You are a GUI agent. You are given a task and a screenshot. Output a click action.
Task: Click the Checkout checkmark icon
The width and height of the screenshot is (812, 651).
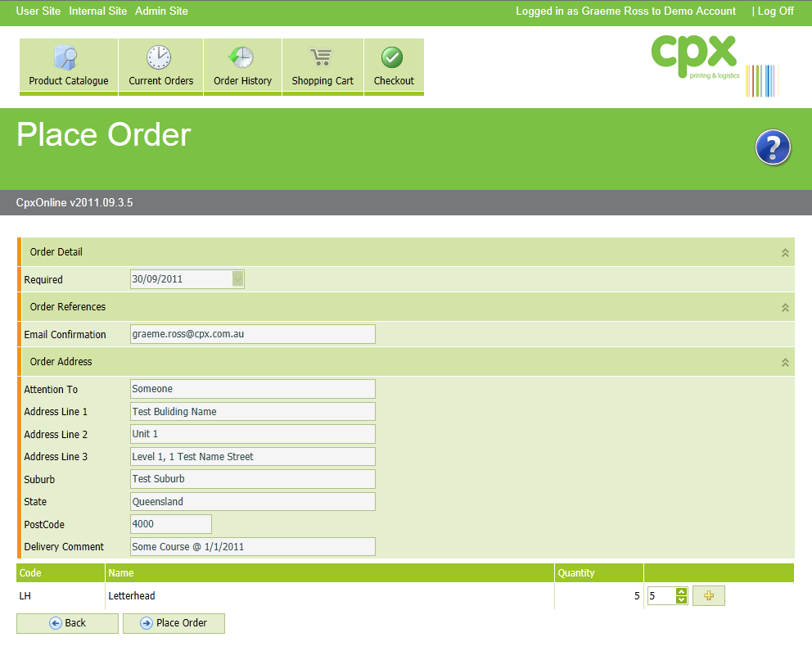coord(393,58)
